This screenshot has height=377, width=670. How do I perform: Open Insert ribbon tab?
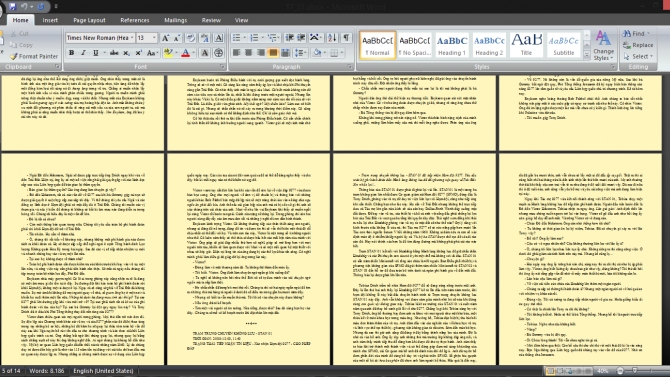click(x=50, y=20)
